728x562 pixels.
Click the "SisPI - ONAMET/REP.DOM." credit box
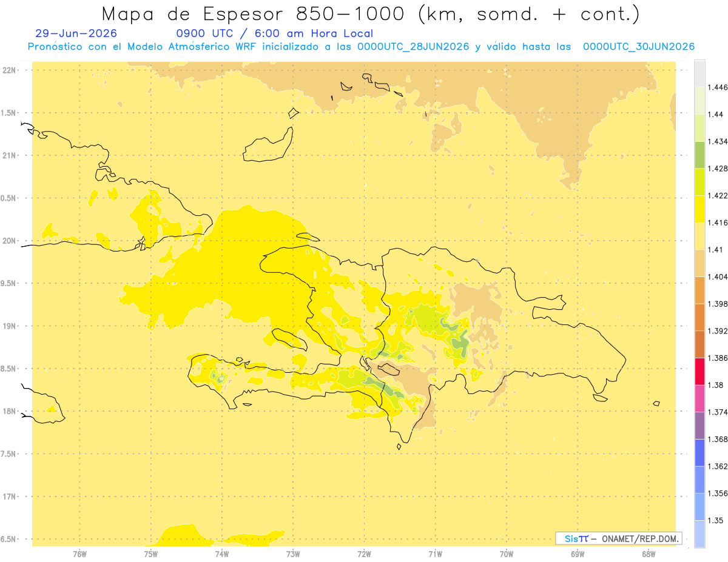(619, 538)
